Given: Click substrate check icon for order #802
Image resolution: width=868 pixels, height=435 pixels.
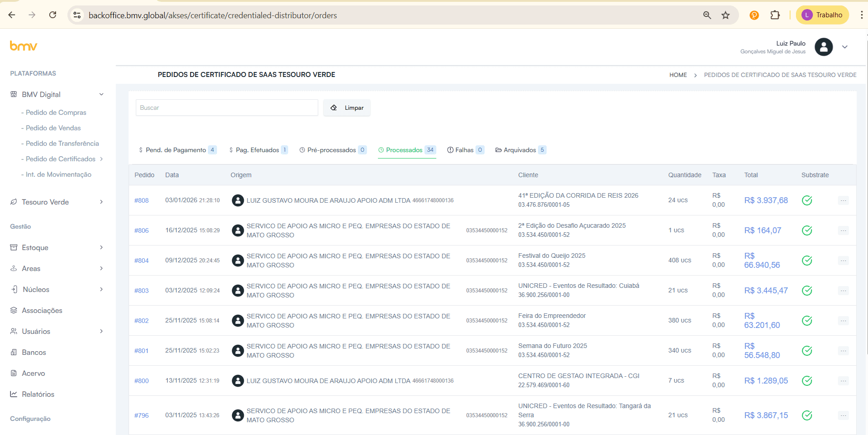Looking at the screenshot, I should coord(807,321).
